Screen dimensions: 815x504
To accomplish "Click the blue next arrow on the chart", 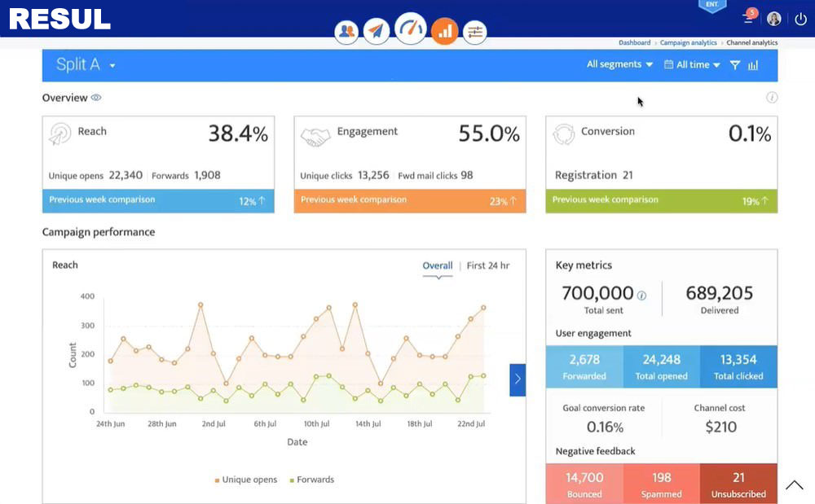I will 518,380.
